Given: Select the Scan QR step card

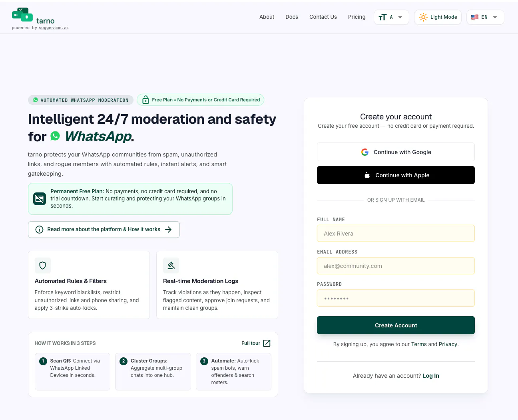Looking at the screenshot, I should pos(72,372).
